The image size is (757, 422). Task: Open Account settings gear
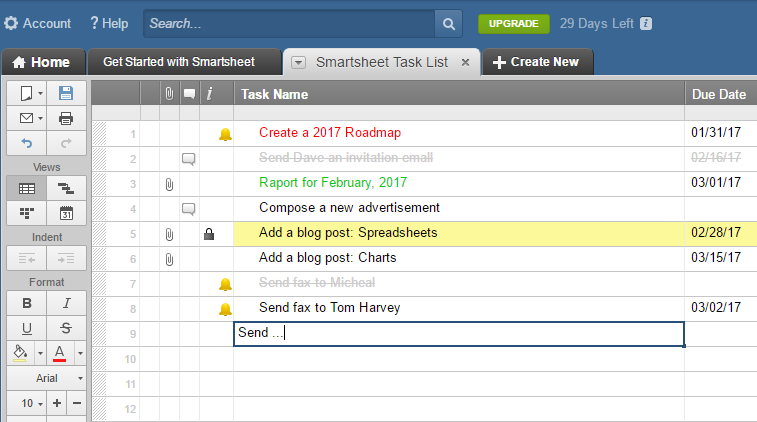click(x=11, y=23)
